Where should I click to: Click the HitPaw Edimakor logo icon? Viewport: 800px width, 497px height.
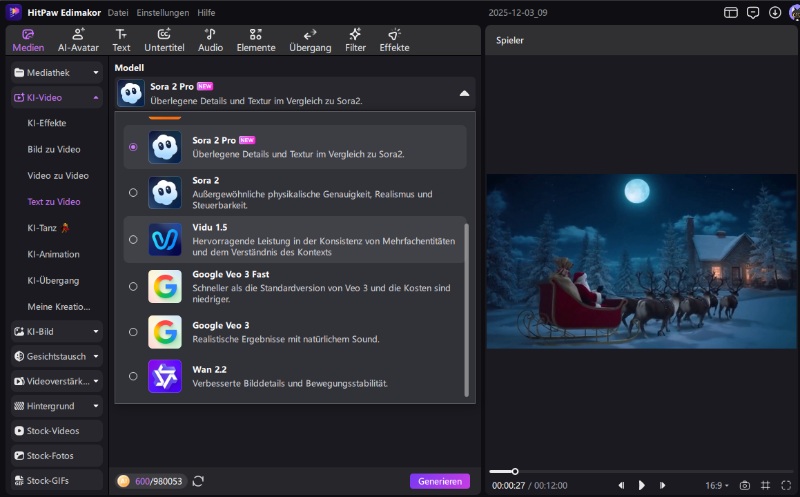pyautogui.click(x=14, y=12)
